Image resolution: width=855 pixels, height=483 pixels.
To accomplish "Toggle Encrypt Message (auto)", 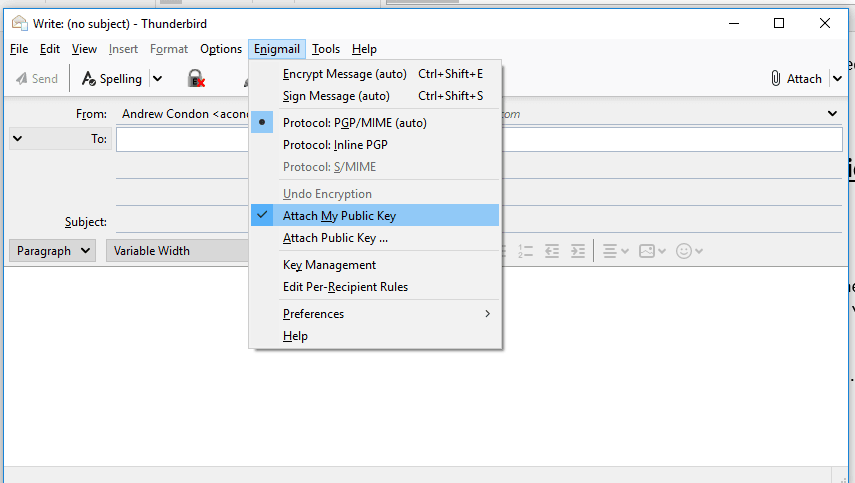I will click(x=375, y=74).
